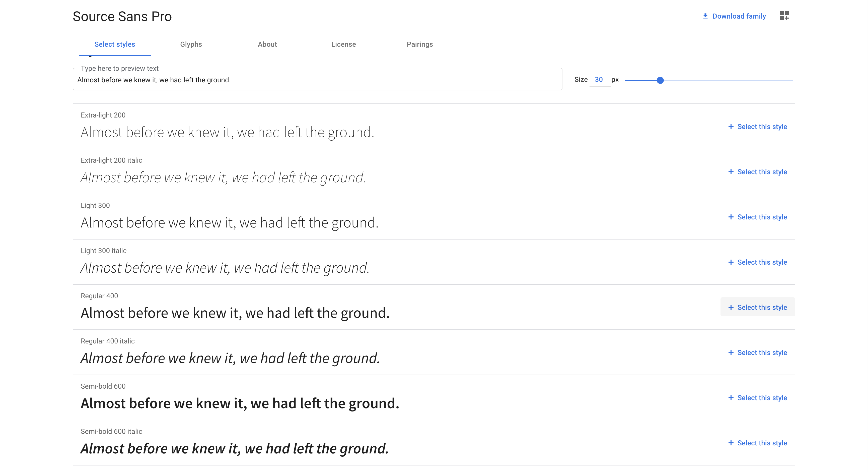Open the License tab

tap(343, 44)
